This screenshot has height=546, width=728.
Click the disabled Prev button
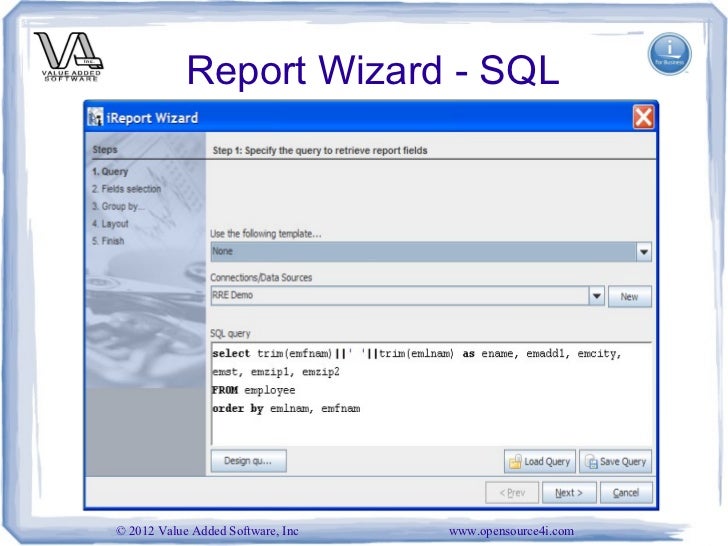[512, 493]
